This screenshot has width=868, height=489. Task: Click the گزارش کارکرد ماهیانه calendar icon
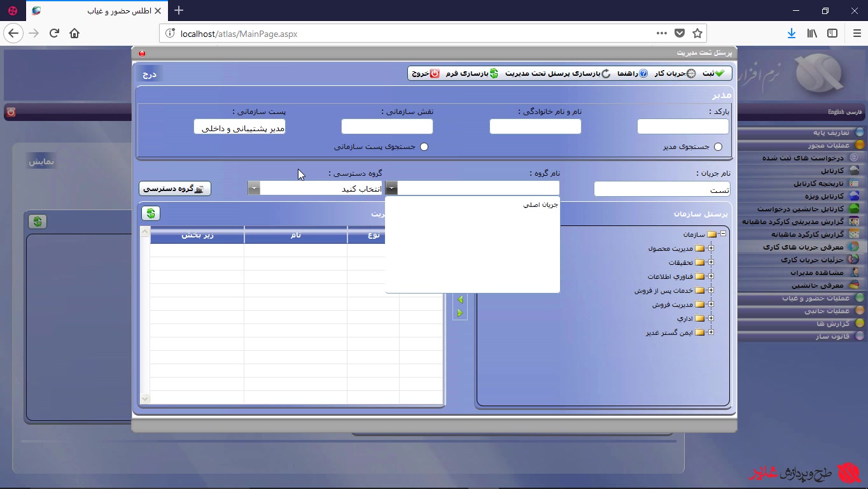click(x=854, y=234)
